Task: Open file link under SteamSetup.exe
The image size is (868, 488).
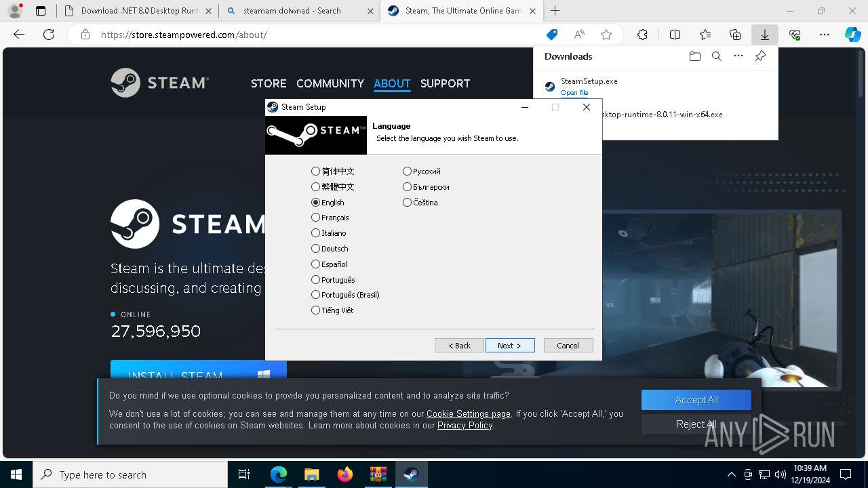Action: click(574, 93)
